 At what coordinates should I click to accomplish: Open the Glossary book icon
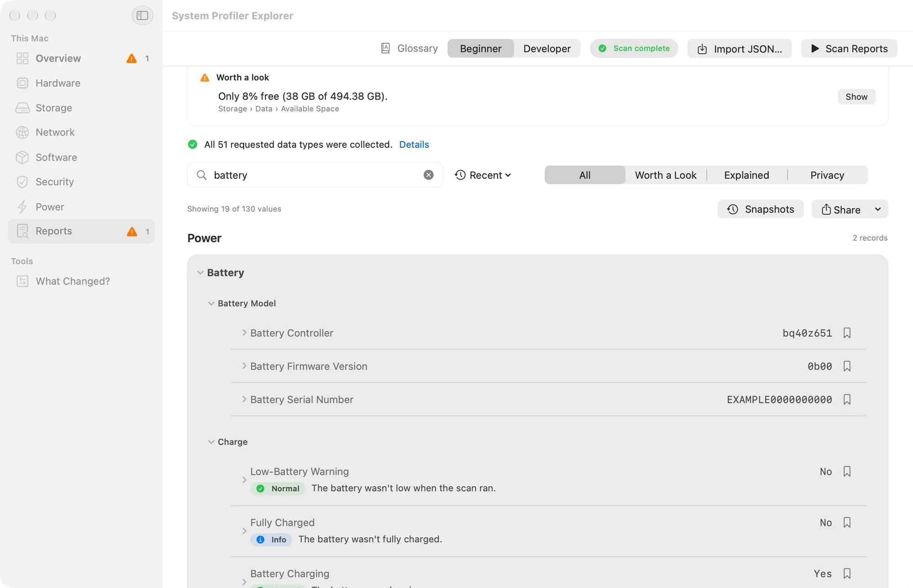385,48
